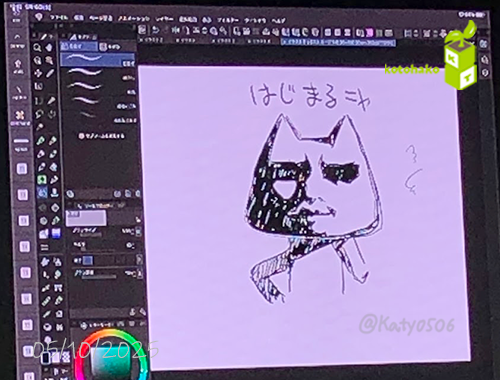Click the diamond CLIP STUDIO icon by File menu
Screen dimensions: 500x380
39,17
